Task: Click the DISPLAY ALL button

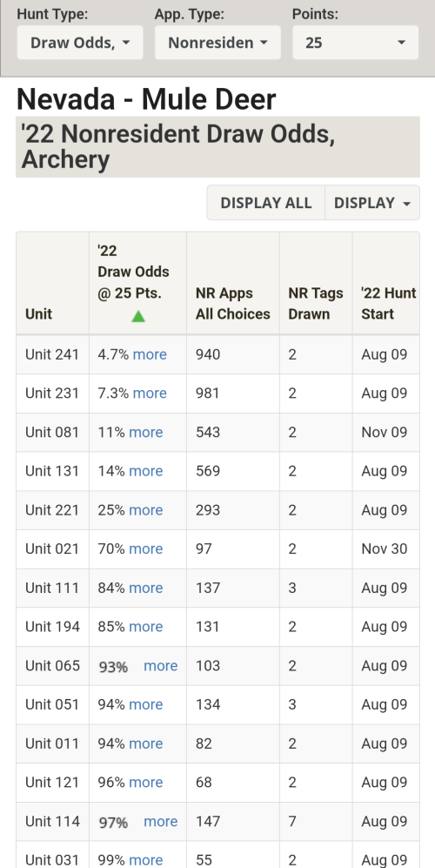Action: [x=265, y=203]
